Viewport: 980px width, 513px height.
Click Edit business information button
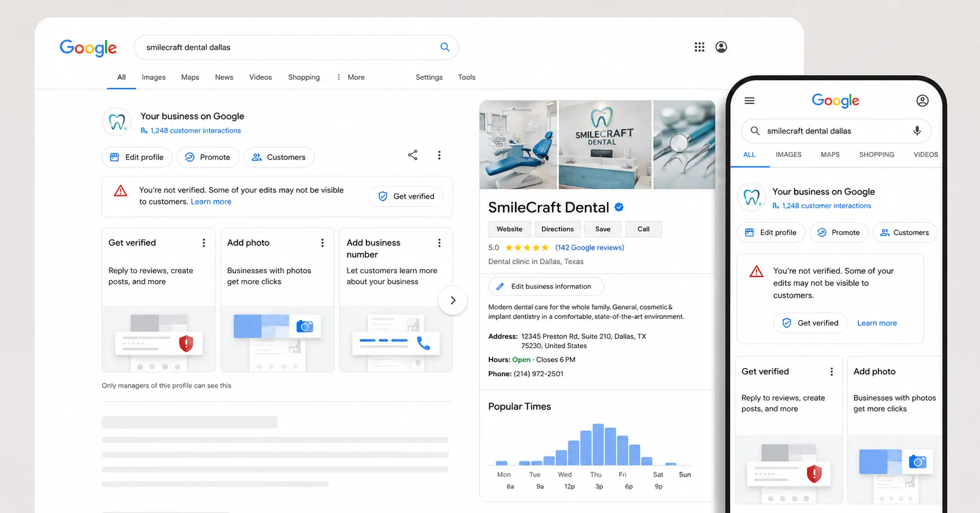546,287
